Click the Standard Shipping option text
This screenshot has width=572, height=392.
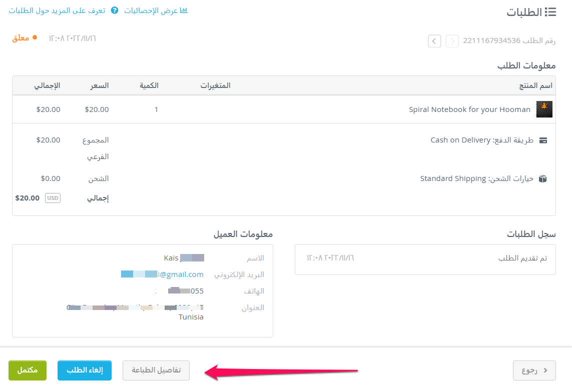click(x=453, y=178)
